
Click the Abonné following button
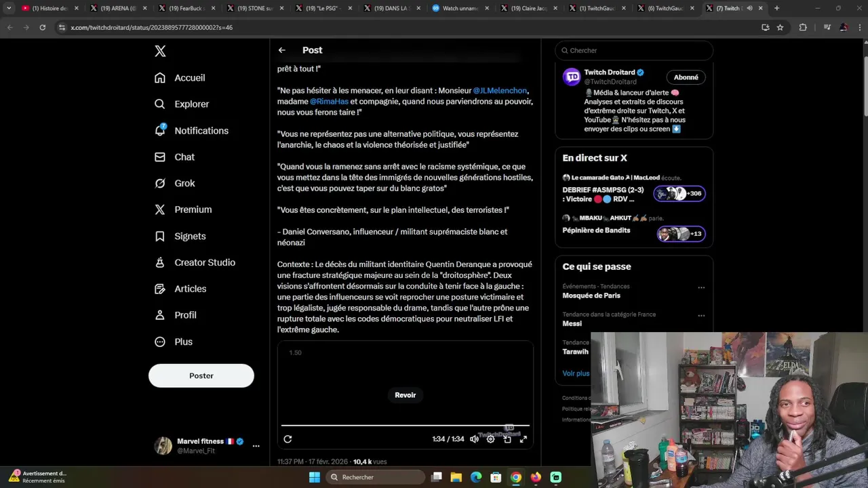point(686,77)
